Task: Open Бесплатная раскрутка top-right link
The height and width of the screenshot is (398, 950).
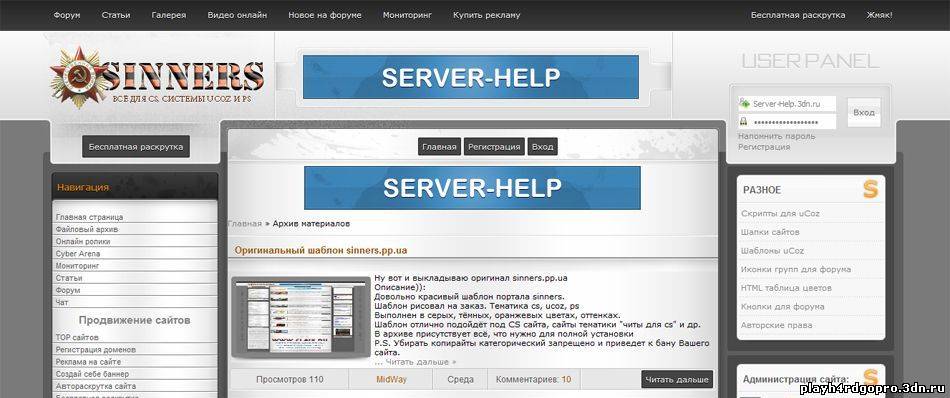Action: click(798, 15)
